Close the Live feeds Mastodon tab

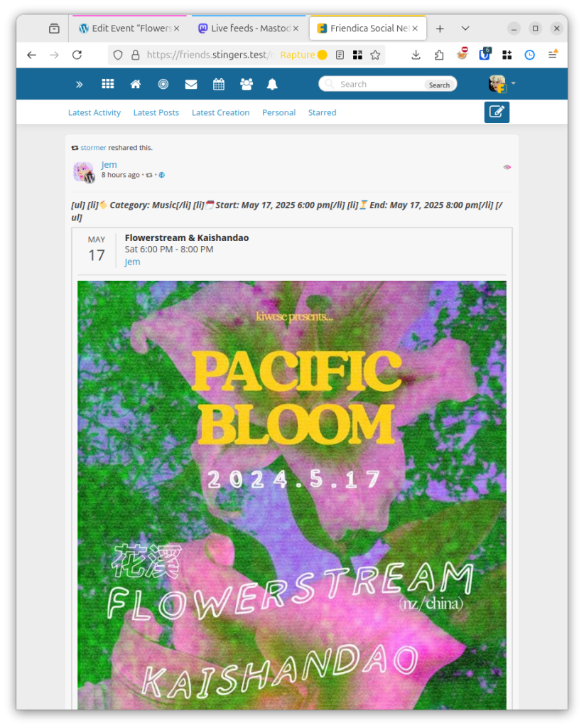point(296,28)
